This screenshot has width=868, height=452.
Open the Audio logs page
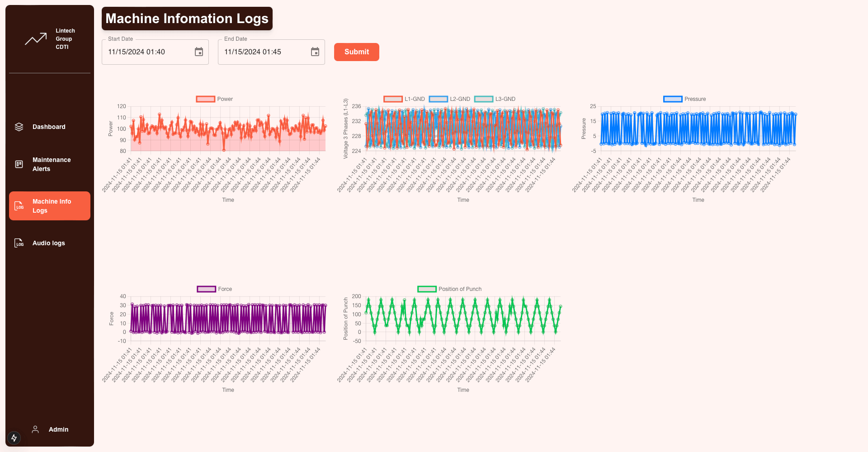(49, 243)
